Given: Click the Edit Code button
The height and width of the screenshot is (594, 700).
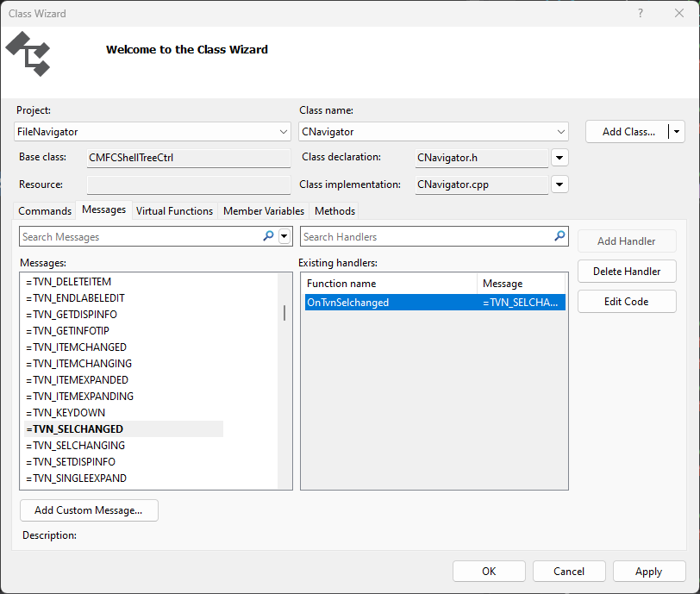Looking at the screenshot, I should [627, 302].
